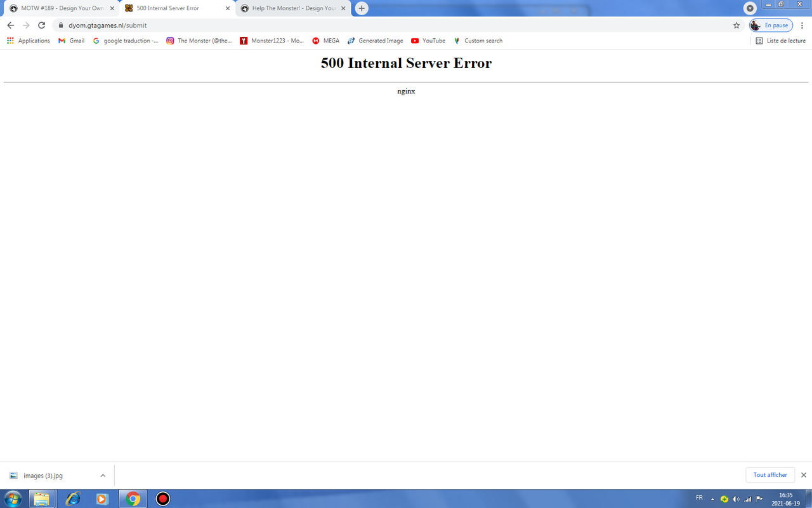Reload the page with refresh icon
Image resolution: width=812 pixels, height=508 pixels.
pos(41,25)
